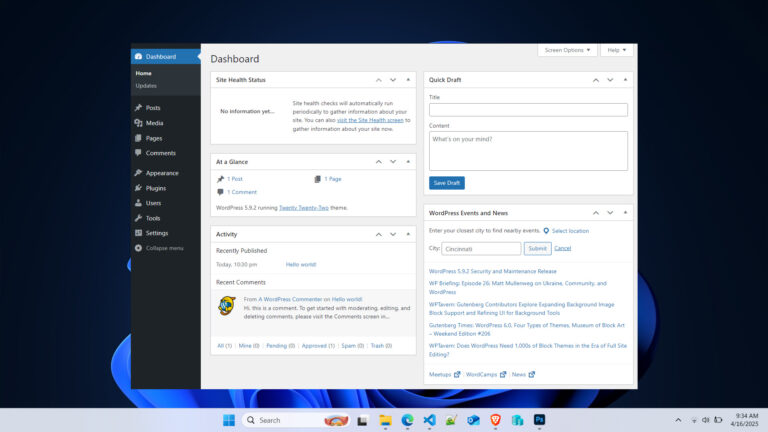Click the Settings sliders icon

point(138,233)
